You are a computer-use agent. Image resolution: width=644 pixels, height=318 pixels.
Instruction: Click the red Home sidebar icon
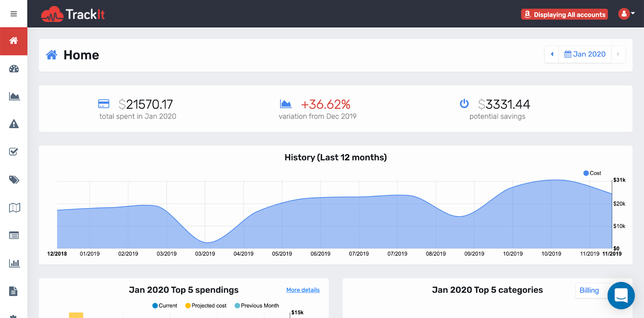point(14,41)
